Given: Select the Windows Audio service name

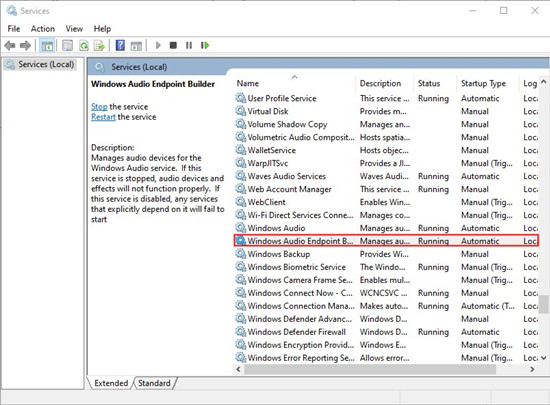Looking at the screenshot, I should [x=276, y=228].
